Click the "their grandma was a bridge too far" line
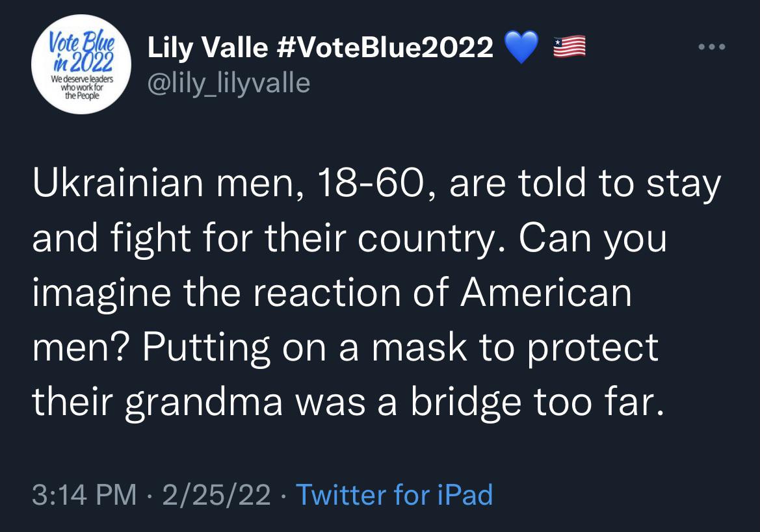Viewport: 760px width, 532px height. click(x=348, y=402)
